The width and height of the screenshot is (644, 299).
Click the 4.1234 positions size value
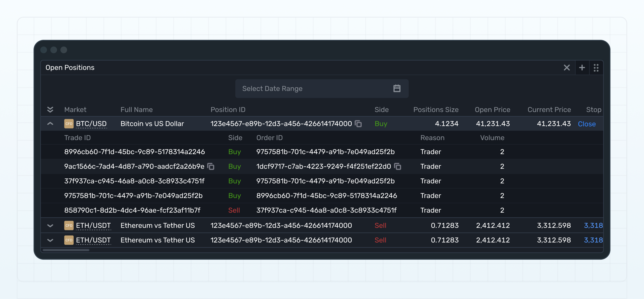click(x=447, y=124)
